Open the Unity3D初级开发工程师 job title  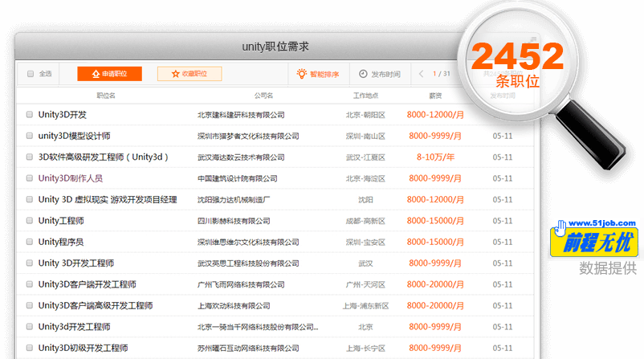coord(83,348)
